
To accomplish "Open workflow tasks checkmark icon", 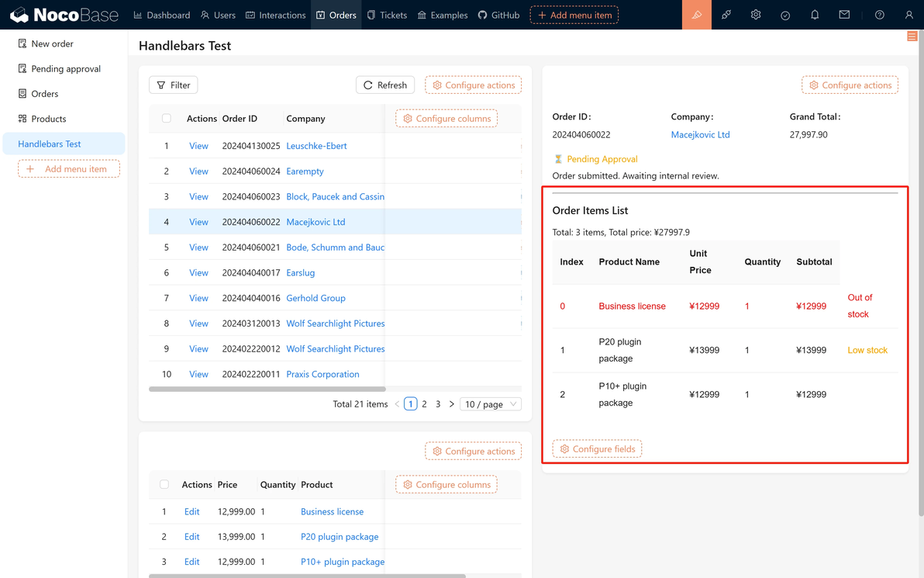I will [x=785, y=16].
